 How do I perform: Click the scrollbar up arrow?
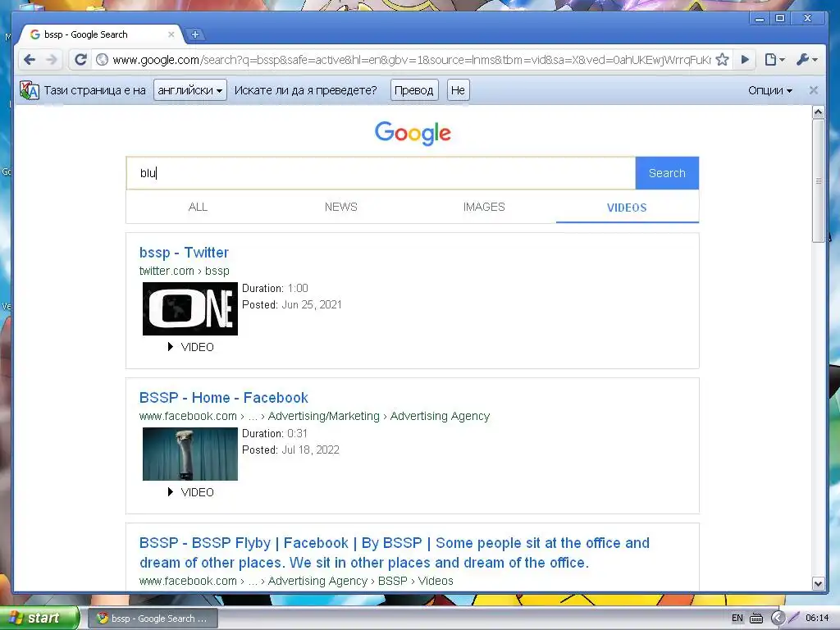[818, 112]
